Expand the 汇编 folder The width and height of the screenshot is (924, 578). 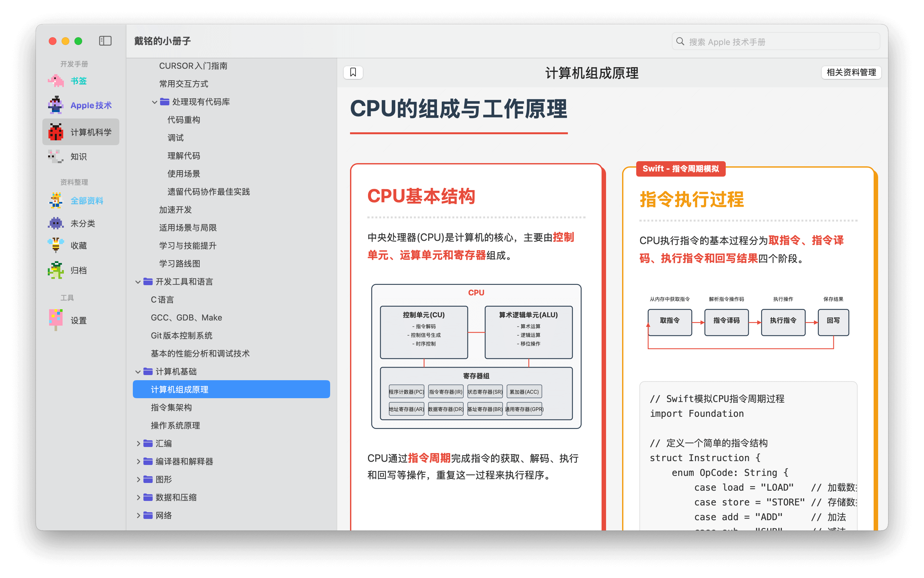(138, 443)
